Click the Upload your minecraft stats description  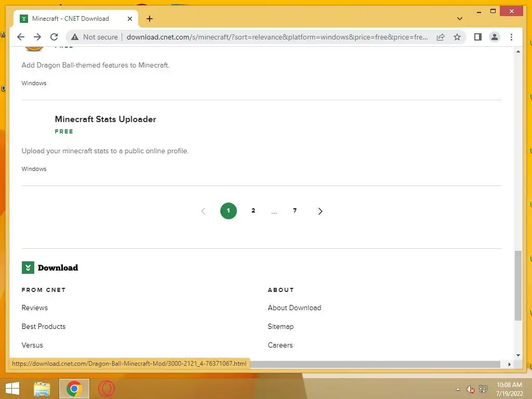tap(105, 151)
